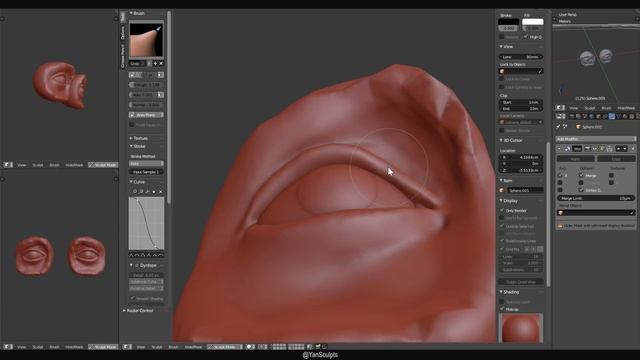Toggle Grid Floor Z axis button
The height and width of the screenshot is (360, 640).
coord(540,249)
